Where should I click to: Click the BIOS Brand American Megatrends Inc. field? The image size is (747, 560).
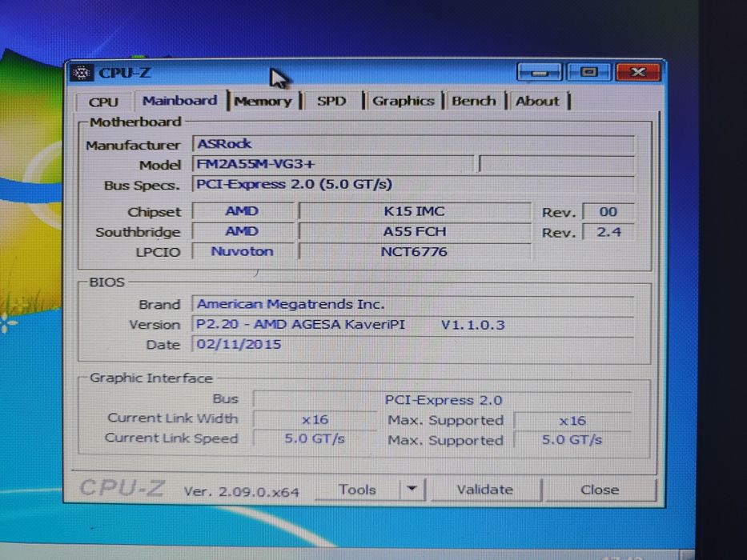[413, 304]
